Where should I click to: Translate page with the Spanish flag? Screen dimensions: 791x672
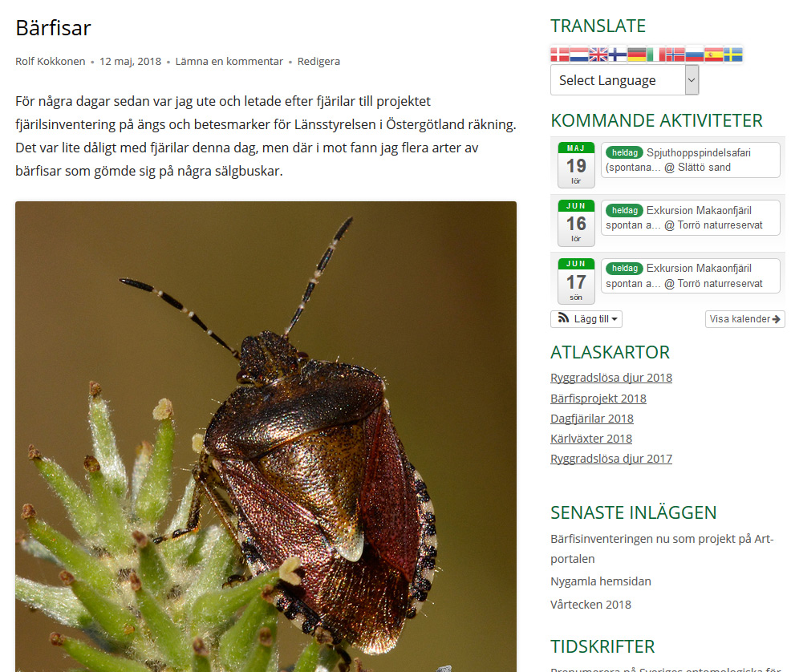click(713, 55)
